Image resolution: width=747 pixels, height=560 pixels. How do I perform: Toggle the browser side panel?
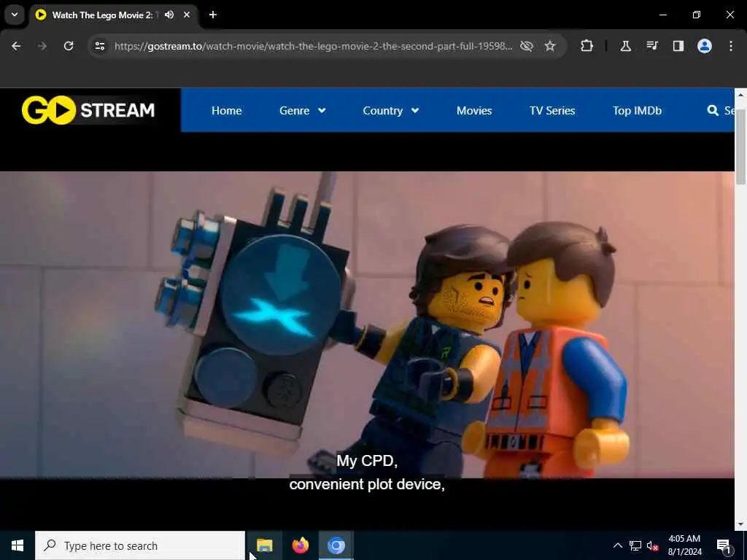[678, 46]
